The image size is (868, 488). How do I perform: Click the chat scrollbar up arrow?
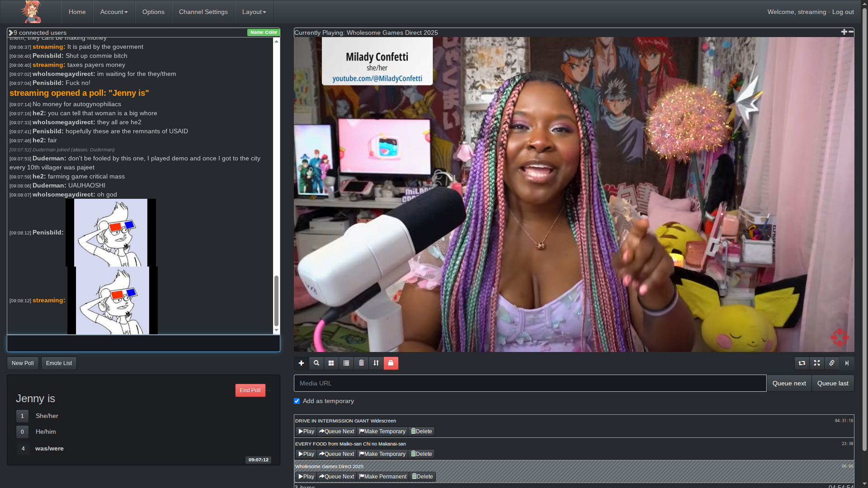click(x=276, y=41)
